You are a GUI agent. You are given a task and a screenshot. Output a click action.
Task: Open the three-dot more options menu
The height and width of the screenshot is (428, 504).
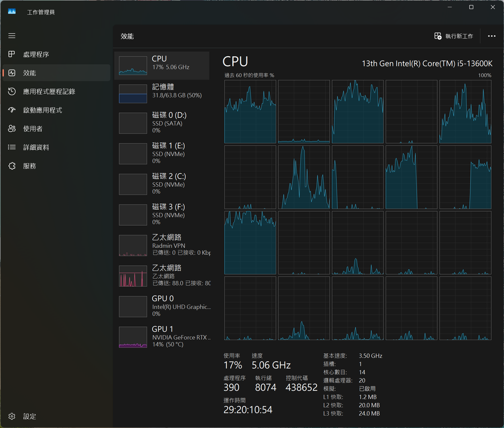tap(492, 36)
